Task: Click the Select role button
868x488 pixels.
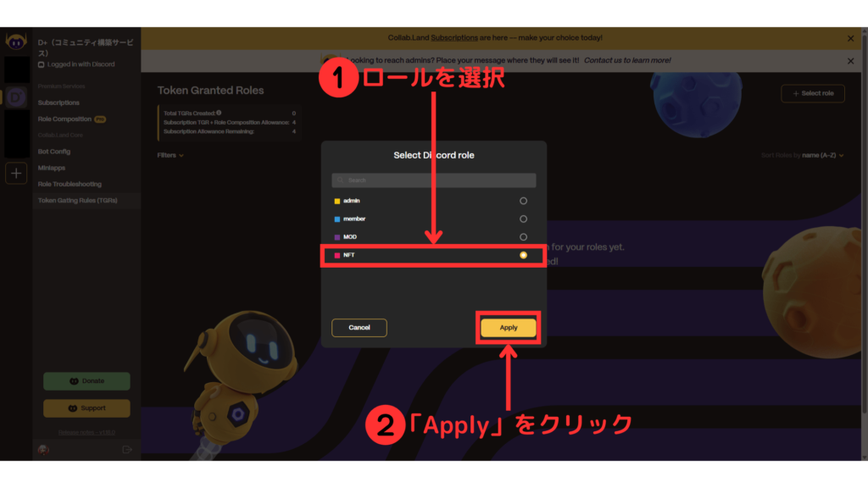Action: (x=813, y=93)
